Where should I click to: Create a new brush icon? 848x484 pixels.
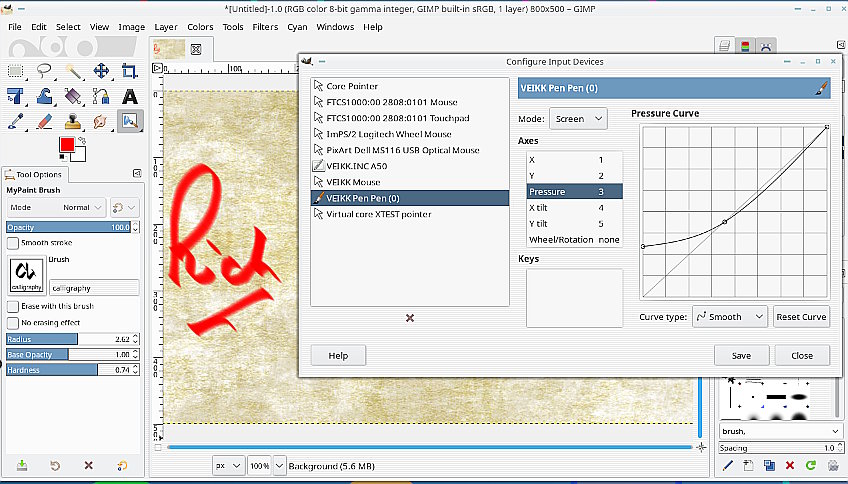click(748, 465)
